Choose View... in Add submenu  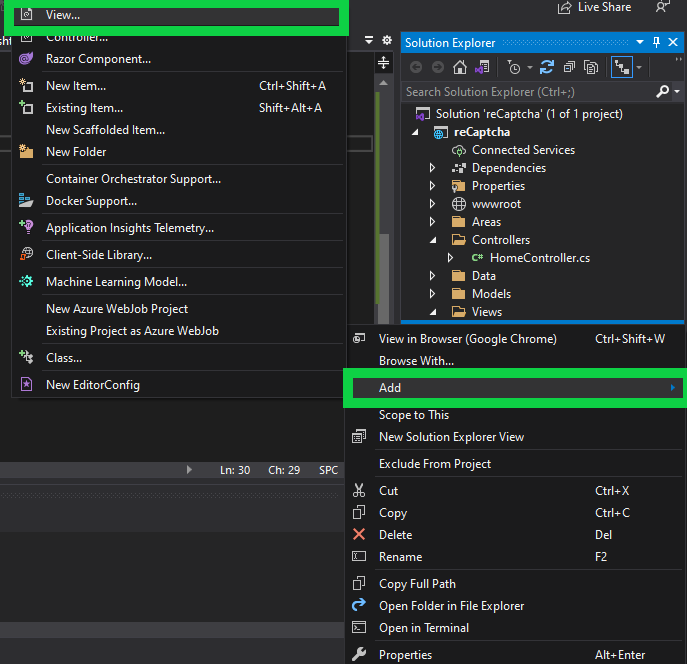[x=176, y=15]
